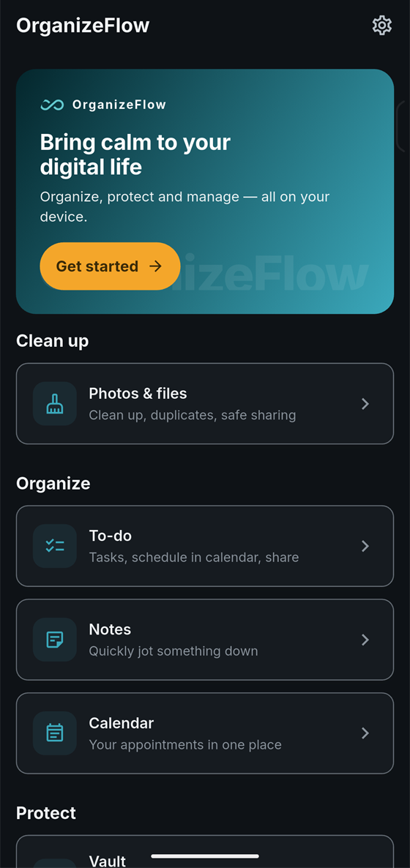410x868 pixels.
Task: Open To-do using its right chevron
Action: point(365,546)
